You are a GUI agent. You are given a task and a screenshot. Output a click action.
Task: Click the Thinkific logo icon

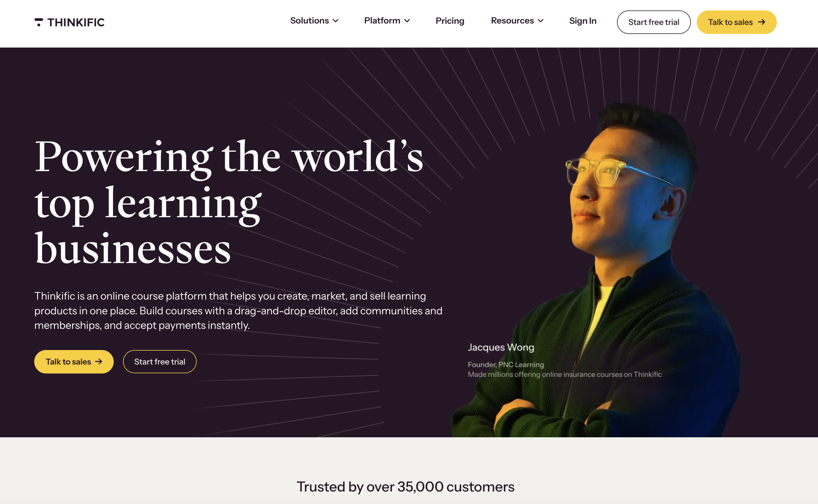click(39, 22)
